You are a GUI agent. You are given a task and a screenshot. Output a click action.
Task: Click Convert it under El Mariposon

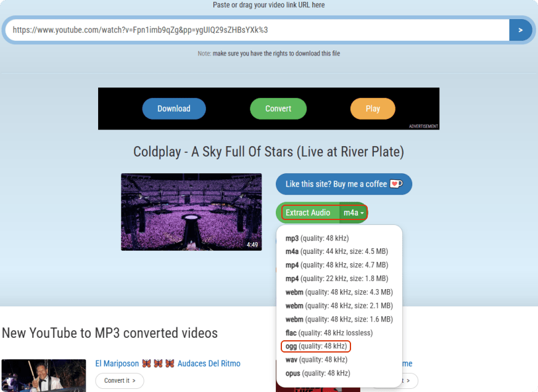coord(120,381)
